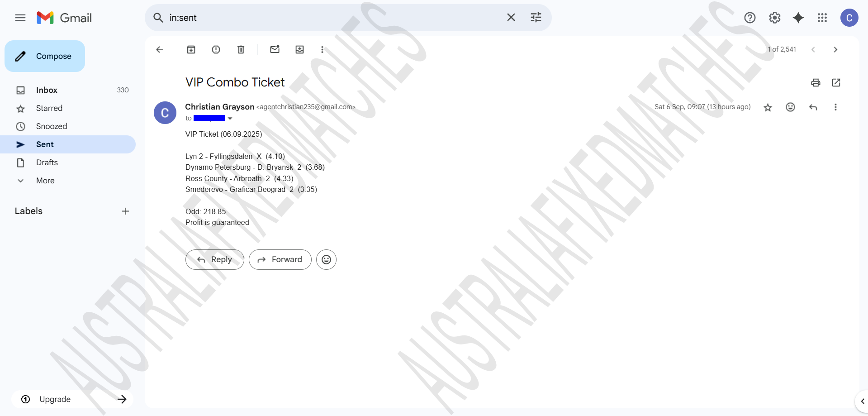The image size is (868, 416).
Task: Compose a new email
Action: tap(45, 56)
